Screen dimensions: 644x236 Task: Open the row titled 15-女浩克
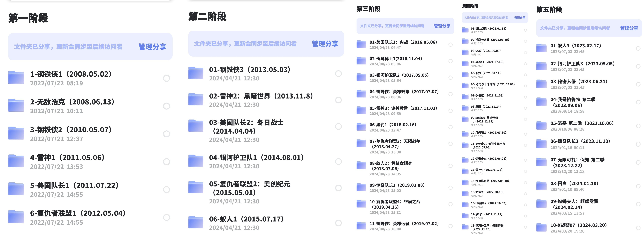(x=495, y=194)
